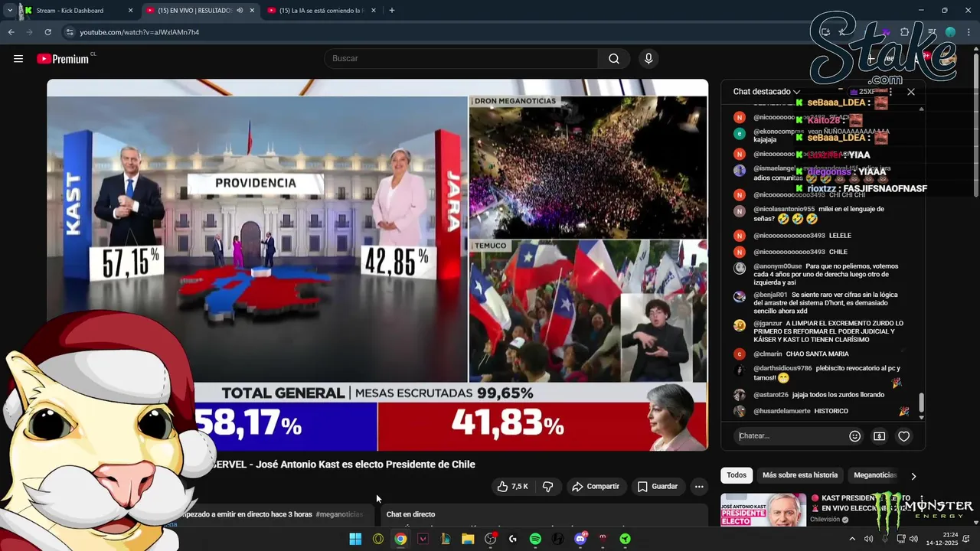Image resolution: width=980 pixels, height=551 pixels.
Task: Expand the Chat destacado dropdown
Action: [x=766, y=92]
